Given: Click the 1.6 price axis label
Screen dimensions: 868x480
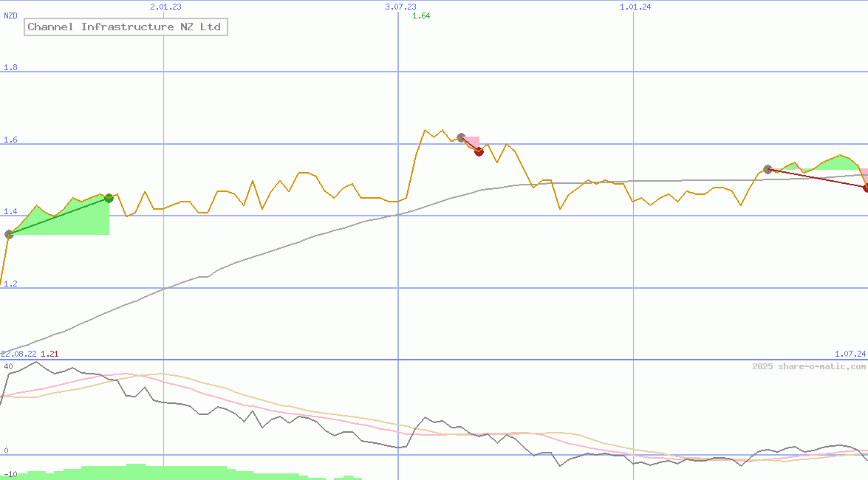Looking at the screenshot, I should (10, 140).
